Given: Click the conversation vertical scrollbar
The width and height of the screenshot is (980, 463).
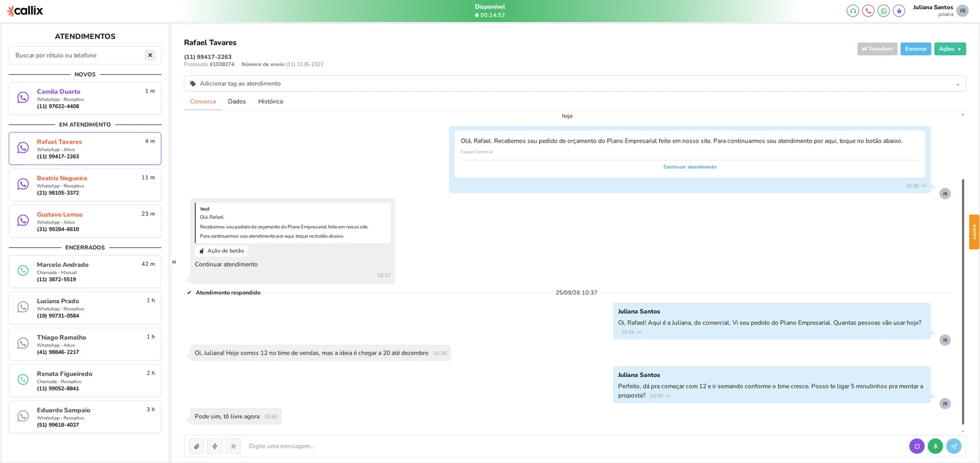Looking at the screenshot, I should tap(963, 302).
